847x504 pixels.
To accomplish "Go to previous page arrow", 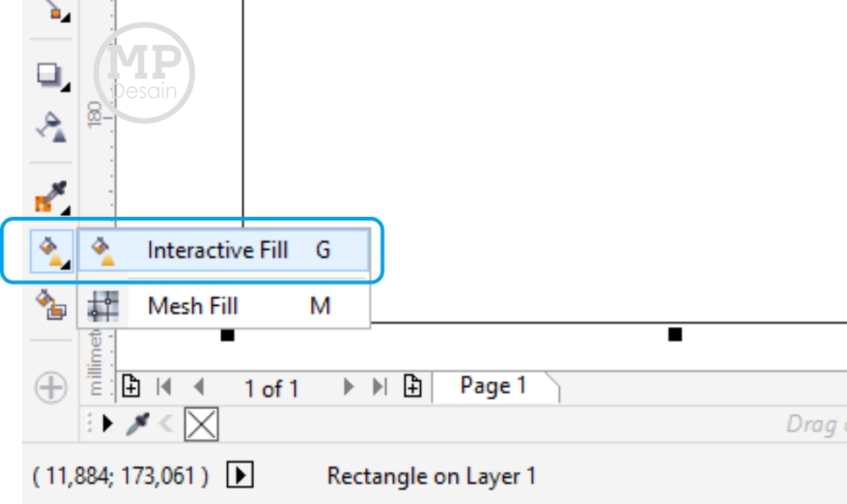I will click(199, 387).
